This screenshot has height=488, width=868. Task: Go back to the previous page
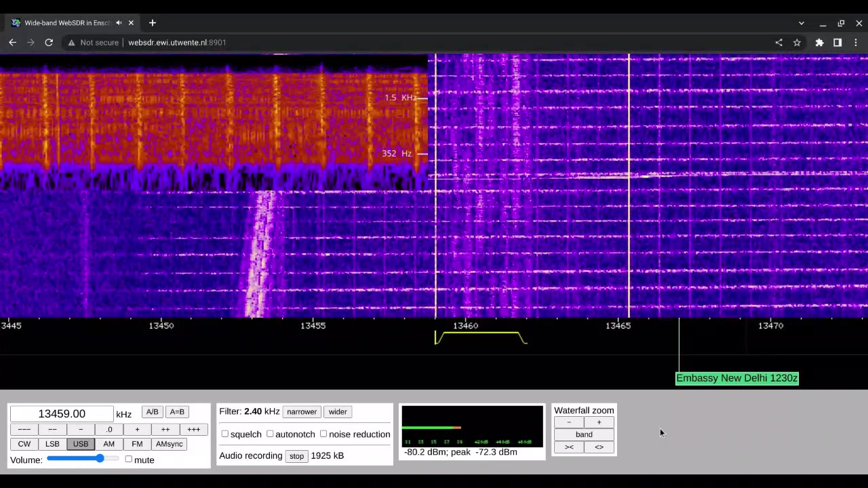(12, 42)
